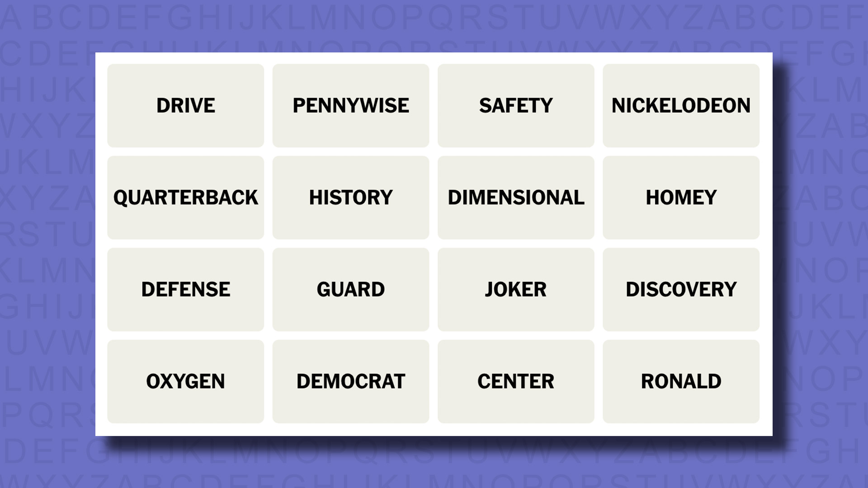
Task: Click the DEFENSE tile
Action: tap(185, 289)
